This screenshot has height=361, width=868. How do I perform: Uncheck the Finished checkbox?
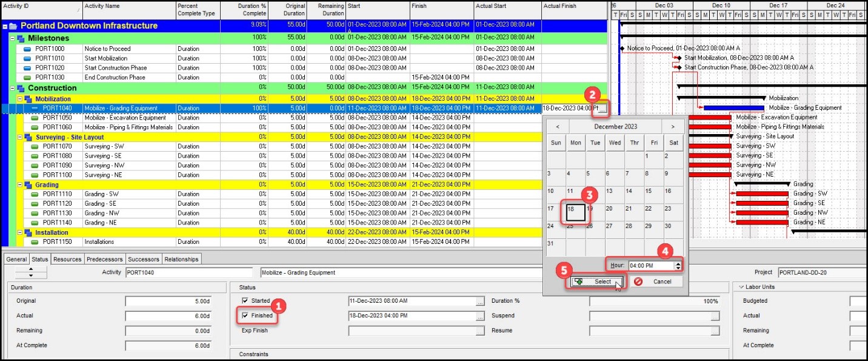coord(245,315)
